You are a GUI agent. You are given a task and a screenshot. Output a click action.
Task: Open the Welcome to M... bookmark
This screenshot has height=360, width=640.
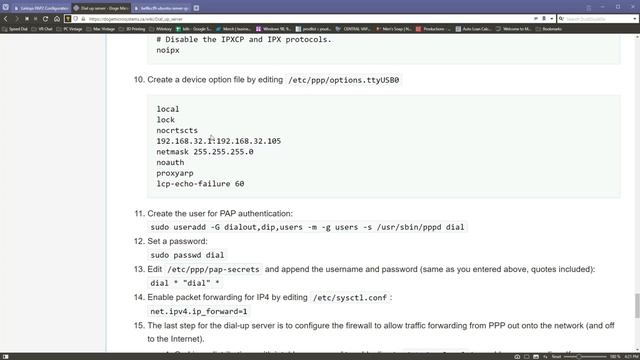pyautogui.click(x=513, y=29)
